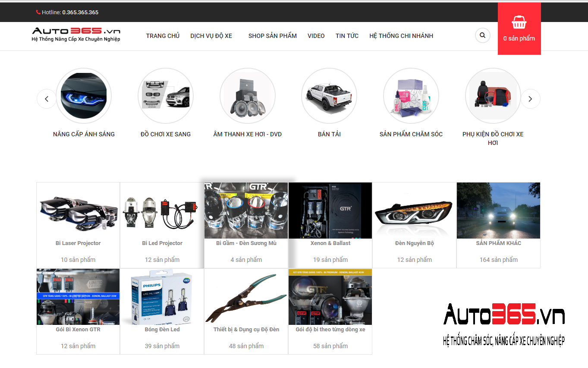
Task: Select the Sản Phẩm Chăm Sóc category icon
Action: tap(411, 96)
